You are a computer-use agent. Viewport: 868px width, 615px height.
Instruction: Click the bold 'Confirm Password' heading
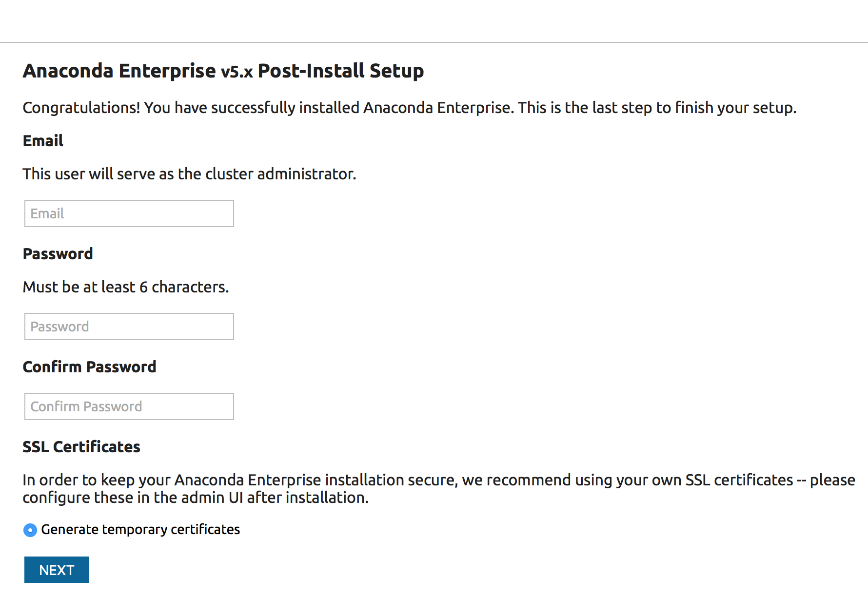point(89,367)
